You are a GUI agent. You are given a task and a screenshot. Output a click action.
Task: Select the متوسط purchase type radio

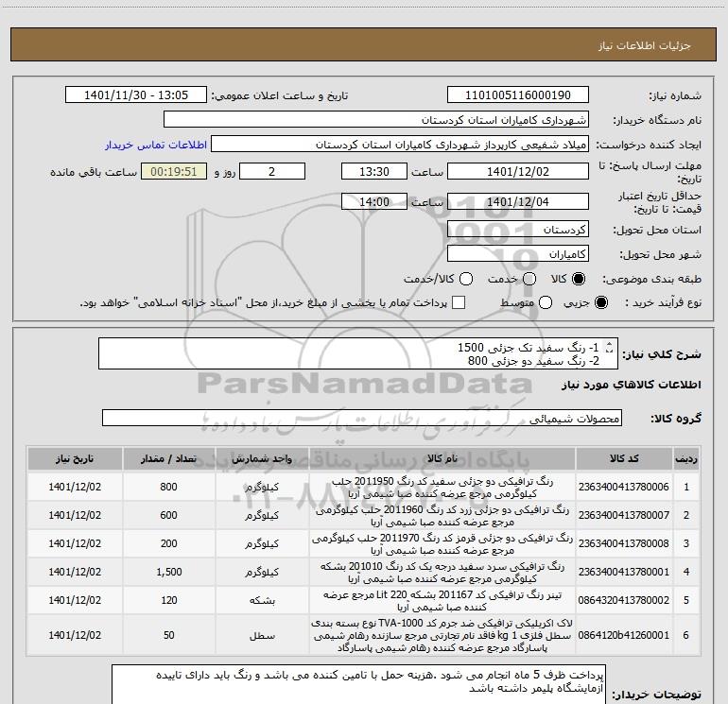[546, 303]
